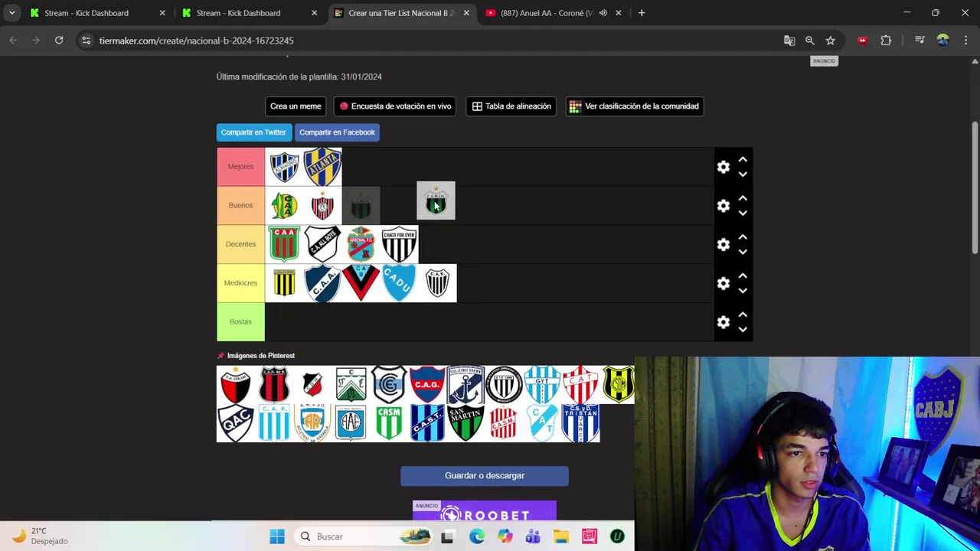Move Bostas row up with chevron

click(743, 315)
